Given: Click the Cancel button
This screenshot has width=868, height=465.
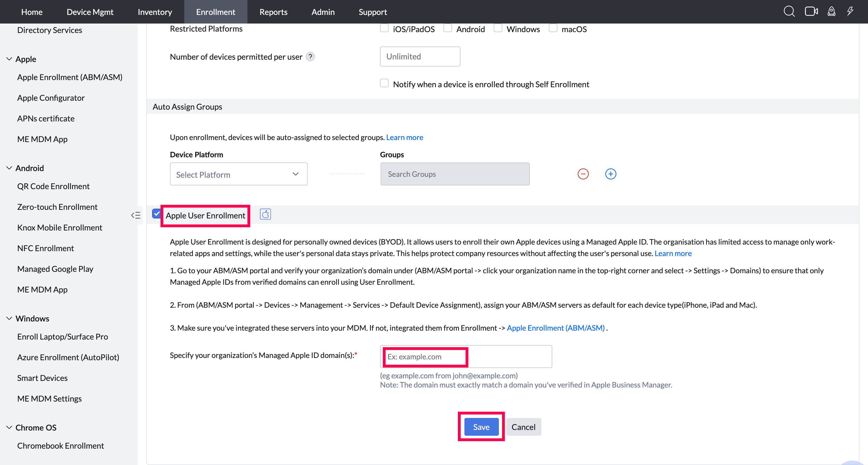Looking at the screenshot, I should [x=523, y=427].
